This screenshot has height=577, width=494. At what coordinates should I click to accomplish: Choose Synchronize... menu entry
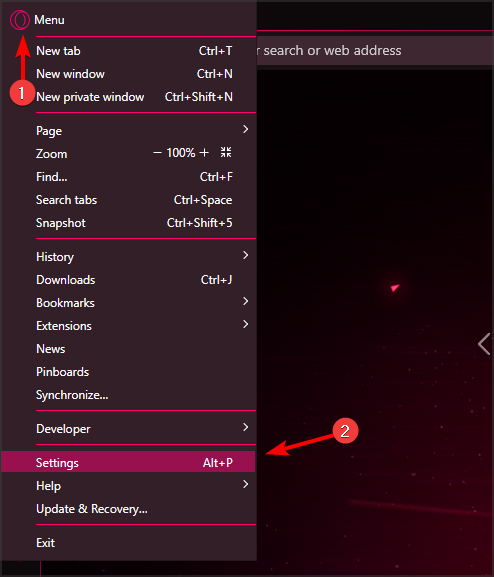coord(128,395)
